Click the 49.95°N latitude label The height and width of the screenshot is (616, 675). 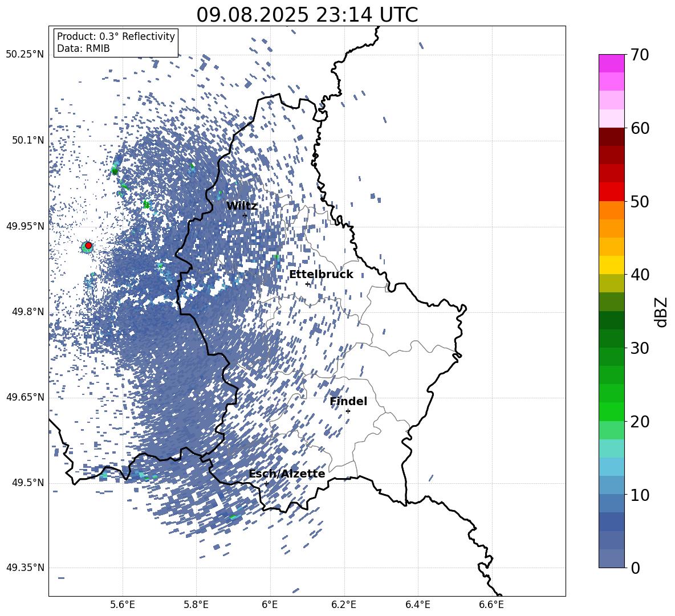(25, 226)
